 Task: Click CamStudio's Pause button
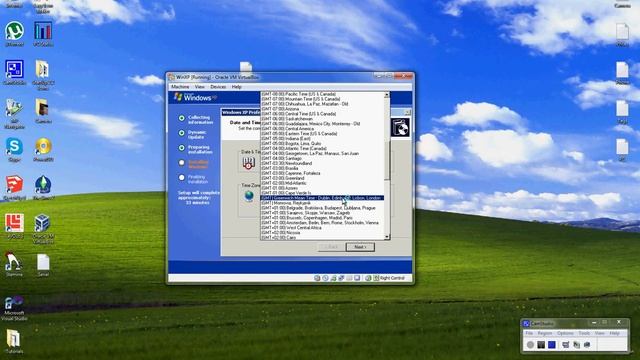[x=541, y=345]
